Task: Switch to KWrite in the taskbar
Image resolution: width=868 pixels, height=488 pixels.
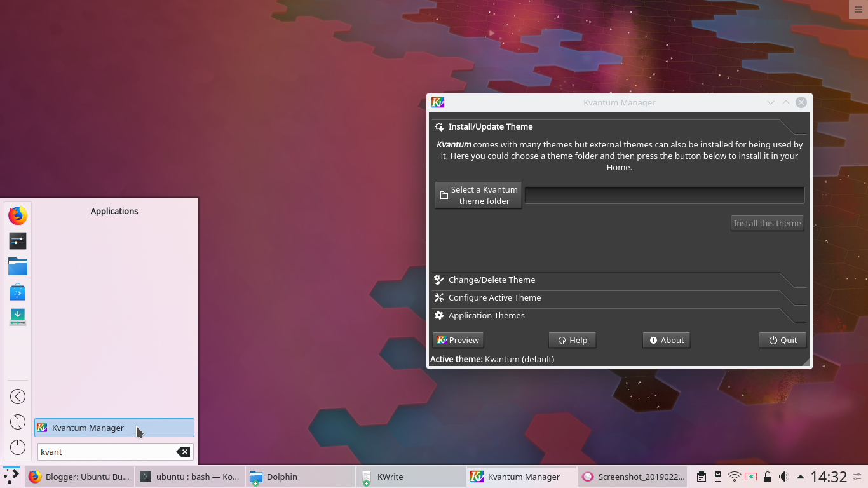Action: pyautogui.click(x=390, y=476)
